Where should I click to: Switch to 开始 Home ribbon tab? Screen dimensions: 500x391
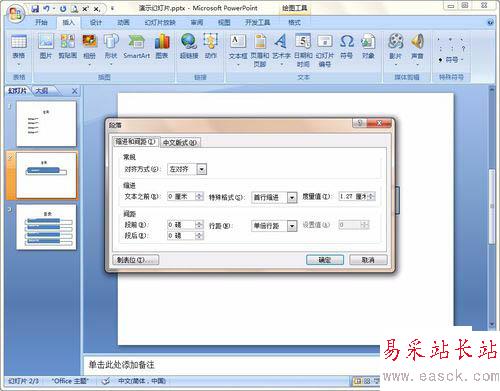[41, 22]
